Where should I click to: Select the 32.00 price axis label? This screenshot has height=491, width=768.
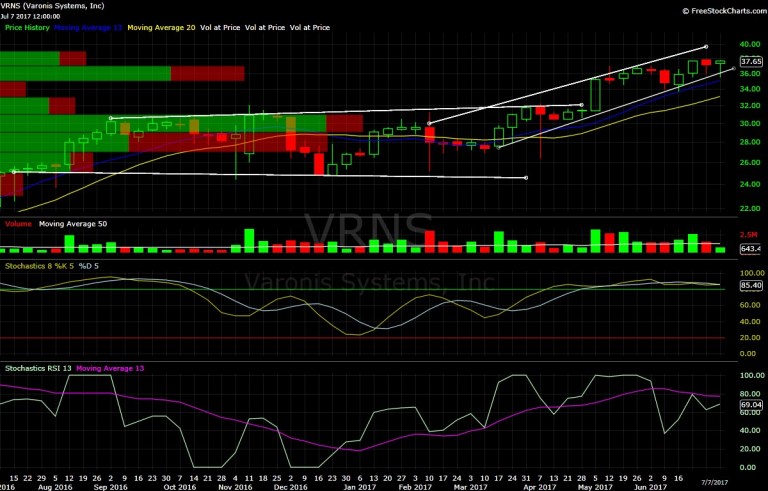[x=750, y=105]
